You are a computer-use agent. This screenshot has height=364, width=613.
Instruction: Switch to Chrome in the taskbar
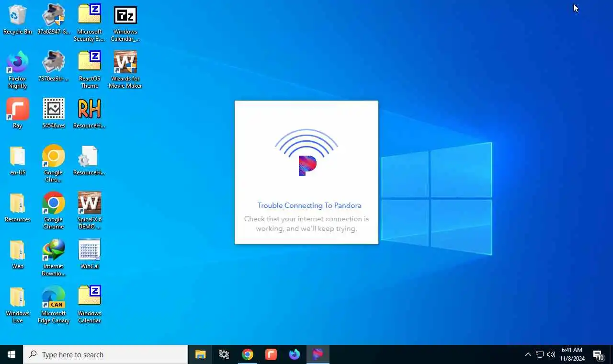[247, 354]
